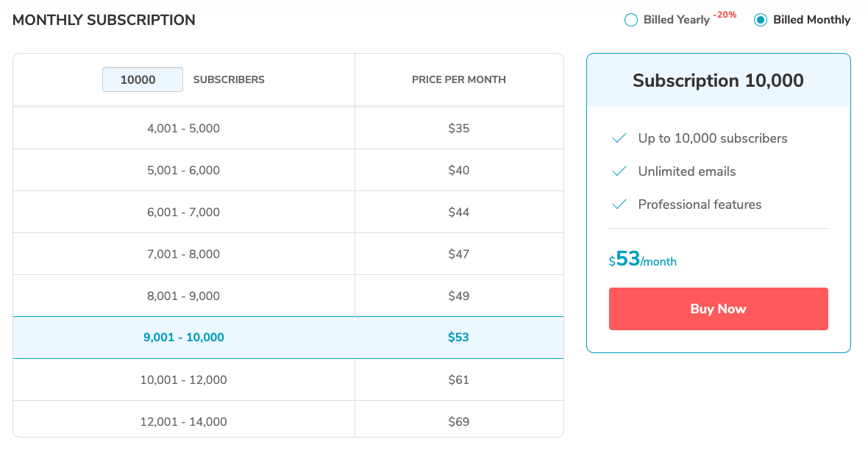Click the Subscription 10,000 card header
This screenshot has width=868, height=456.
tap(718, 81)
